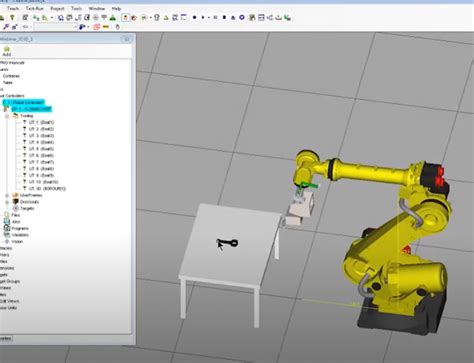474x363 pixels.
Task: Select the highlighted GP:1 robot node
Action: tap(32, 109)
